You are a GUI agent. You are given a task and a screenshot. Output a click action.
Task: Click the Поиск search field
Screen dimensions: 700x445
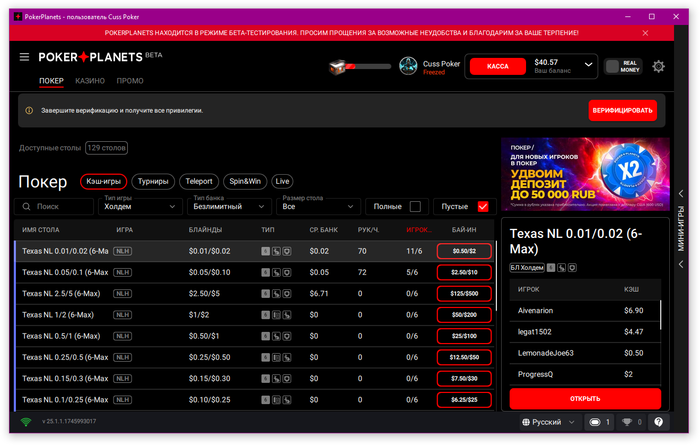coord(54,207)
